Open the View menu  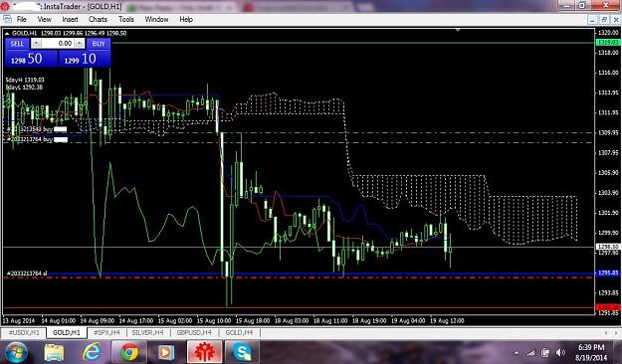tap(44, 19)
